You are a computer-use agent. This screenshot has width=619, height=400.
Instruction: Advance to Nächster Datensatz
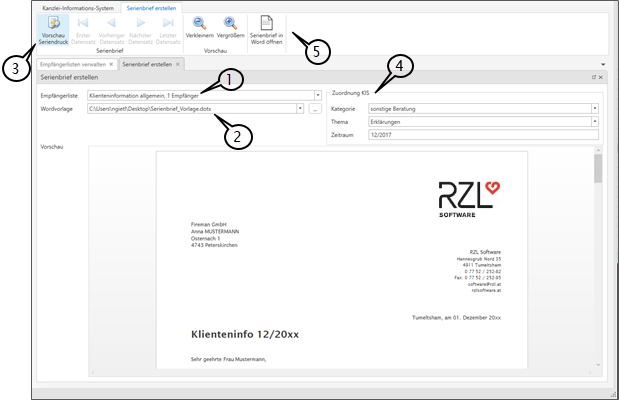coord(139,24)
